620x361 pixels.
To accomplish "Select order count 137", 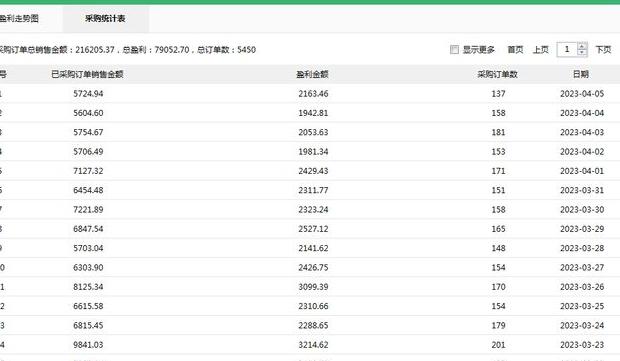I will tap(498, 94).
